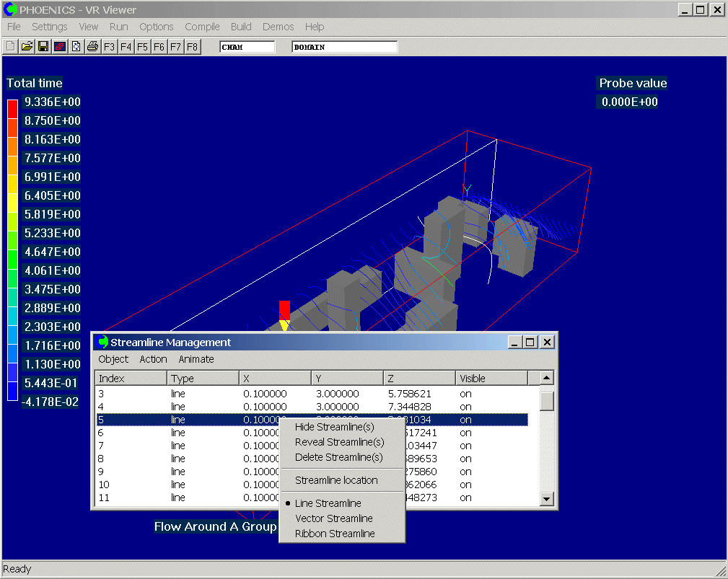Open Action menu in Streamline Management

click(153, 359)
